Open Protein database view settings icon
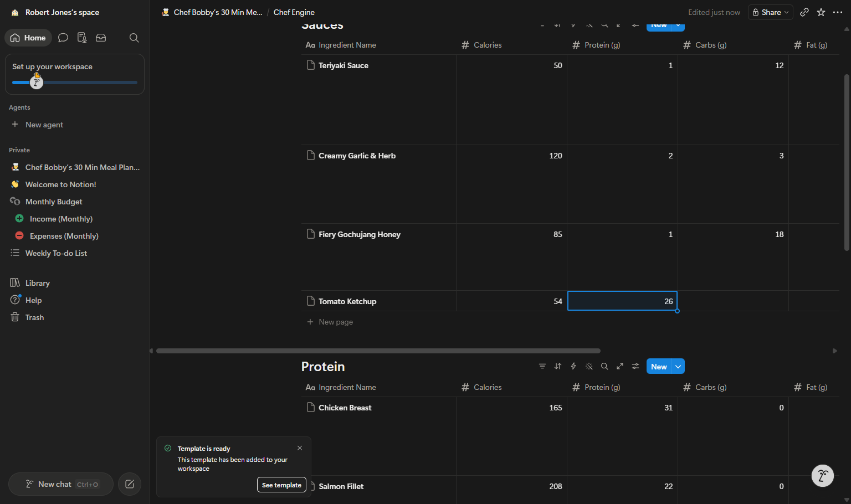Viewport: 851px width, 504px height. 635,366
